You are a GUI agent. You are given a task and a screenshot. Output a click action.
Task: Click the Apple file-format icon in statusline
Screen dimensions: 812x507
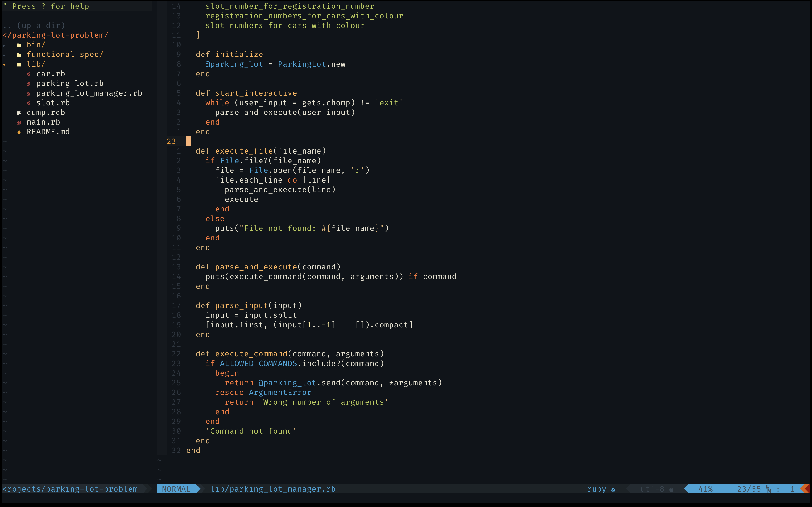671,490
